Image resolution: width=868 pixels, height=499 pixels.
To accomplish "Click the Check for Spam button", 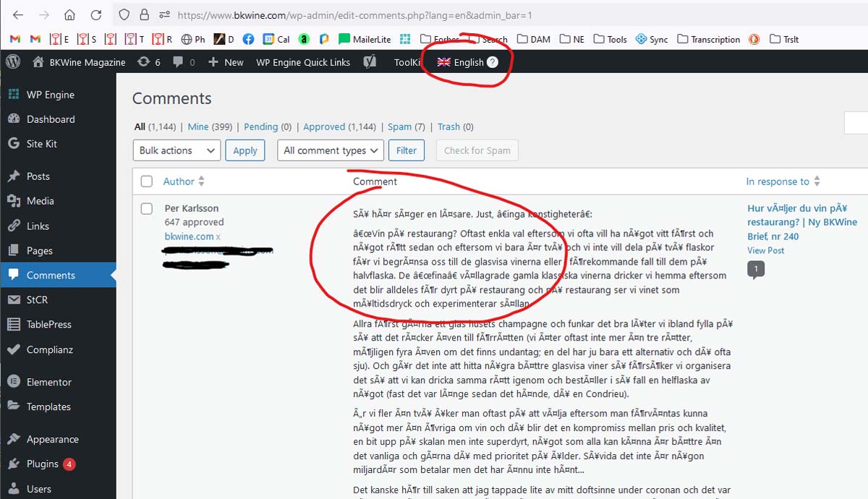I will coord(477,150).
